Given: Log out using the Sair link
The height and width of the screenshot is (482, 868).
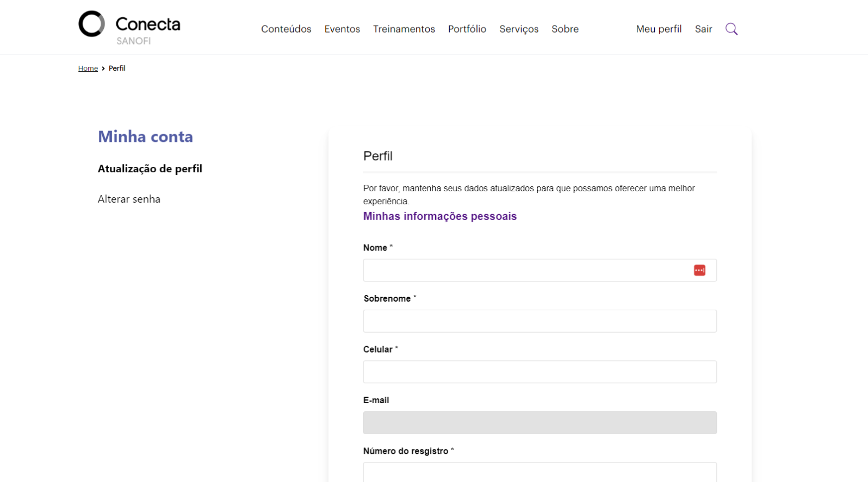Looking at the screenshot, I should pyautogui.click(x=703, y=29).
